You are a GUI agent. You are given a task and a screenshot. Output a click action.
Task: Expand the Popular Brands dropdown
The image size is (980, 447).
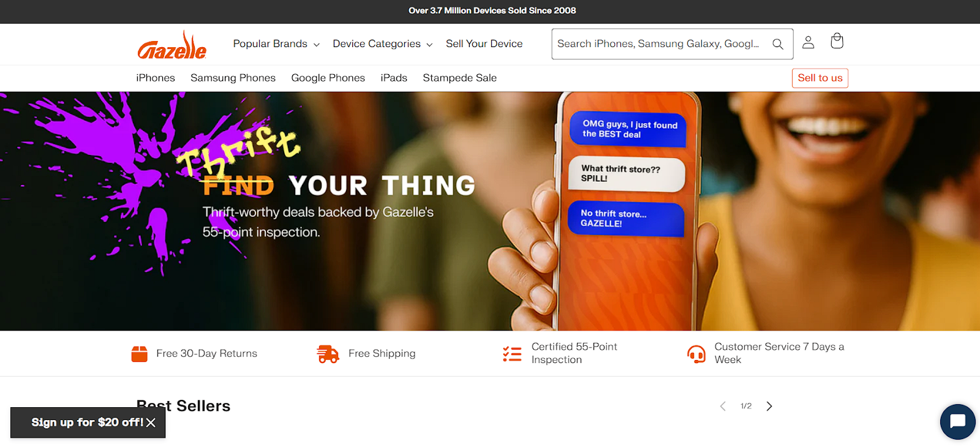(276, 44)
